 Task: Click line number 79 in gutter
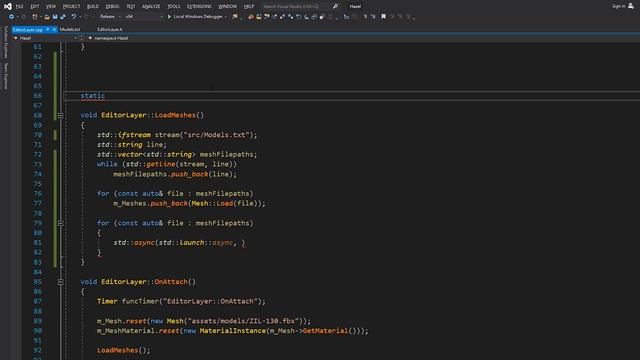click(38, 223)
